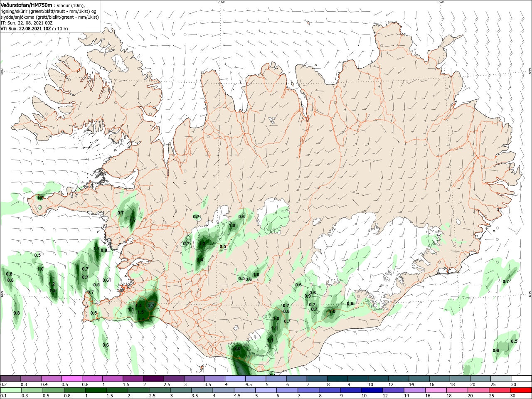Viewport: 532px width, 399px height.
Task: Click the Veðurstofan/HM750m title text
Action: point(26,5)
